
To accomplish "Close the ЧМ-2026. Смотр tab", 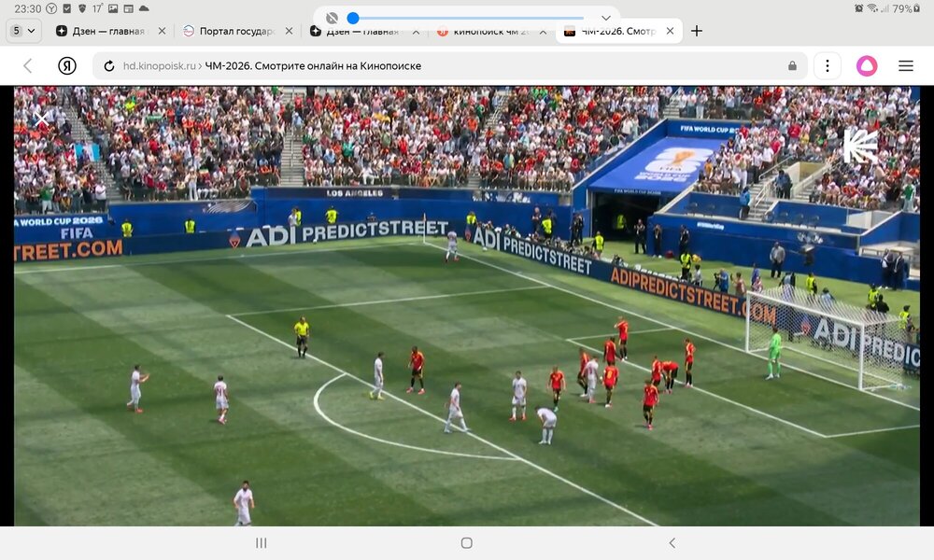I will pos(670,31).
